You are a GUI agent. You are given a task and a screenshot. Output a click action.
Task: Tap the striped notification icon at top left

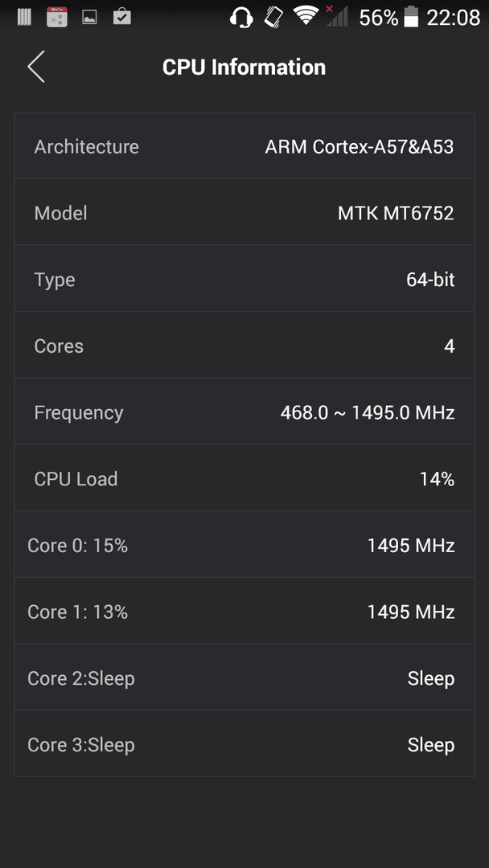pos(24,17)
